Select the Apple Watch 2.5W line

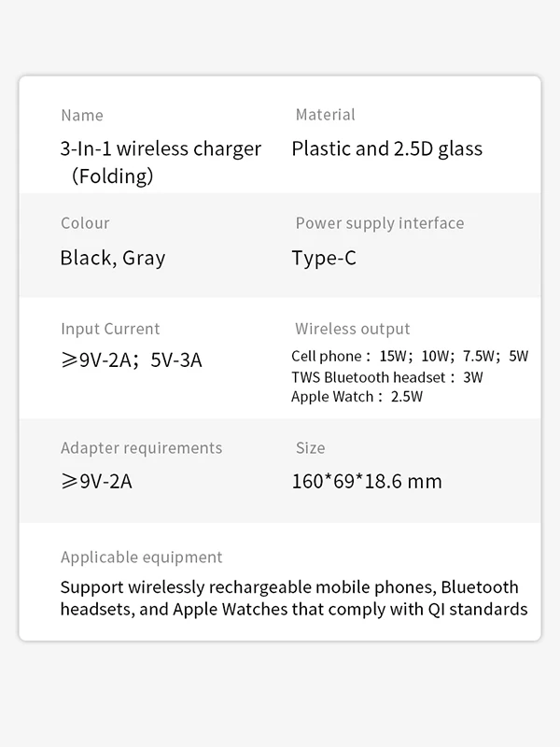[x=357, y=397]
